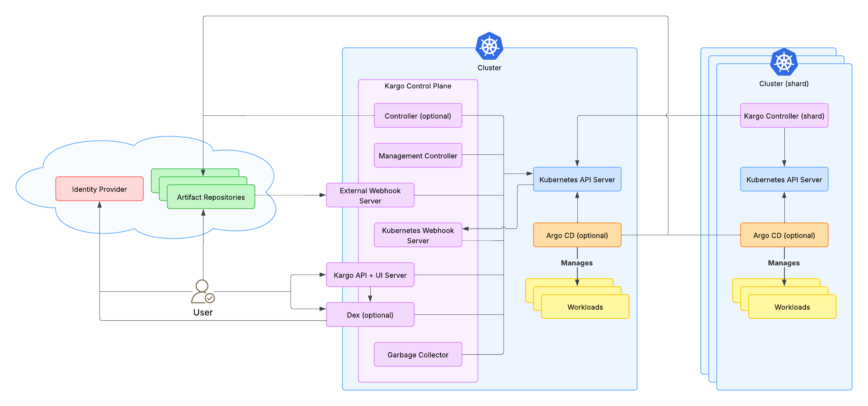Click the Kargo Controller (shard) node
The width and height of the screenshot is (868, 406).
pos(784,116)
